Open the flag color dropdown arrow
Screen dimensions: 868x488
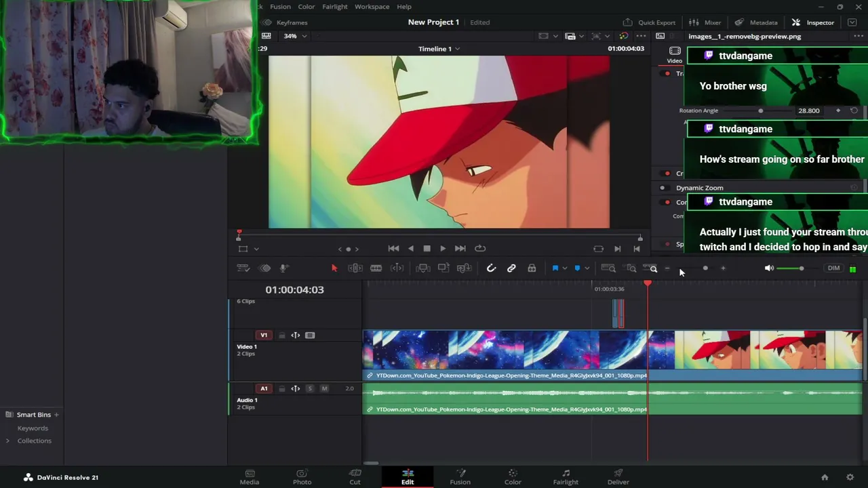564,268
